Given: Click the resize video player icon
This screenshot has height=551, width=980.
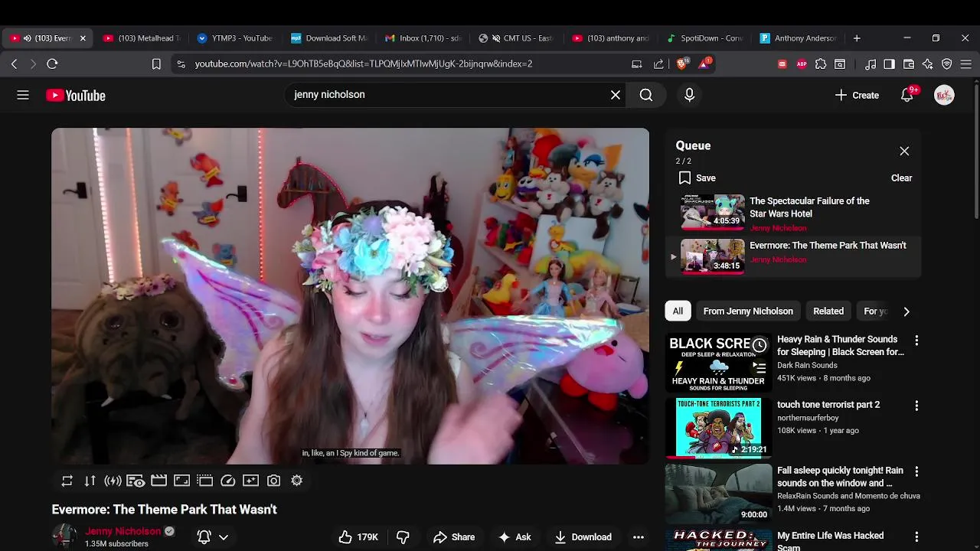Looking at the screenshot, I should pos(181,481).
